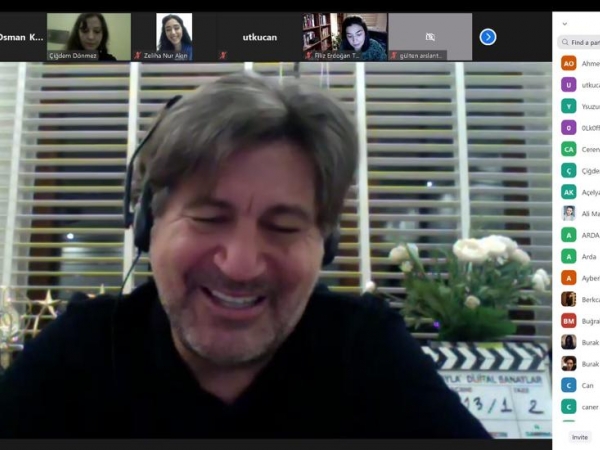Select participant name "Berkca..." in the list
This screenshot has height=450, width=600.
tap(590, 300)
